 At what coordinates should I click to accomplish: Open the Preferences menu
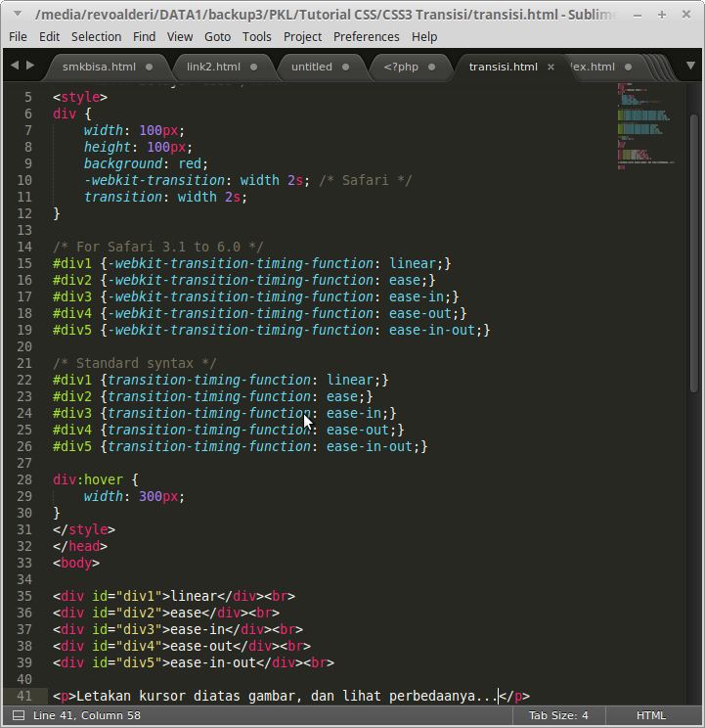[x=367, y=36]
